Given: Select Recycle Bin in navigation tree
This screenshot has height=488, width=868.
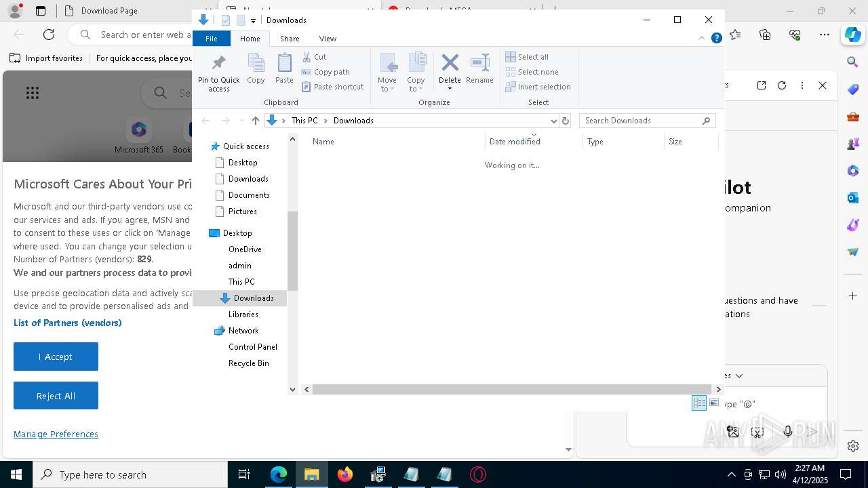Looking at the screenshot, I should point(248,363).
